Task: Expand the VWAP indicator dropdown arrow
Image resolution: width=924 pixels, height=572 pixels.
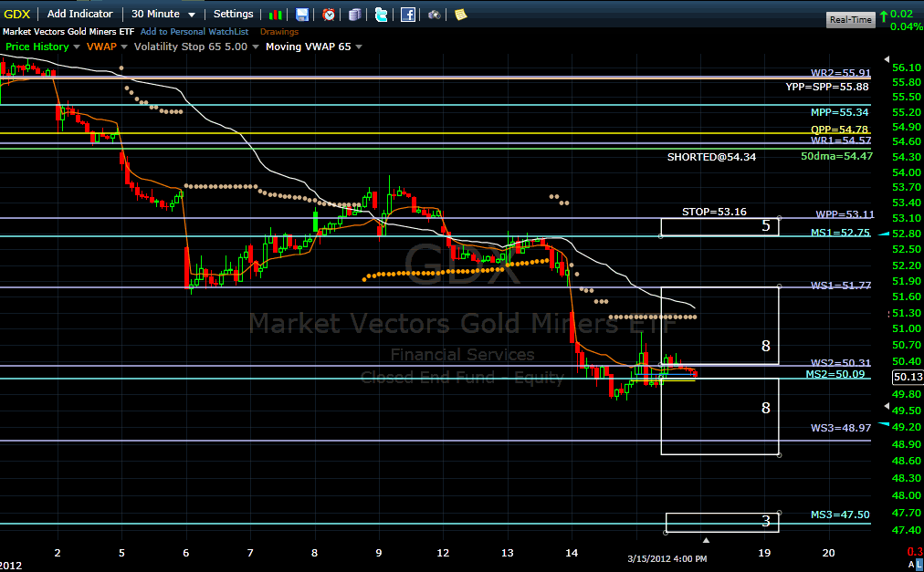Action: [124, 47]
